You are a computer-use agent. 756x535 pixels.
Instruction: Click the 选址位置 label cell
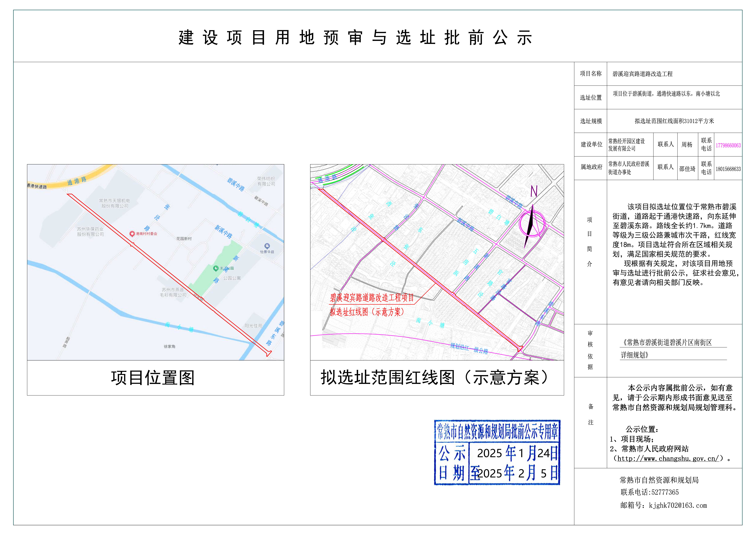pyautogui.click(x=591, y=98)
